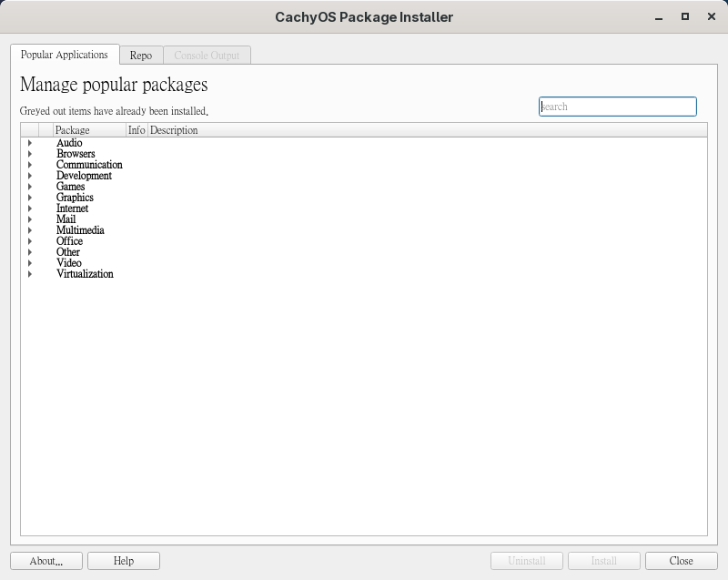The height and width of the screenshot is (580, 728).
Task: Open the Repo tab
Action: [141, 56]
